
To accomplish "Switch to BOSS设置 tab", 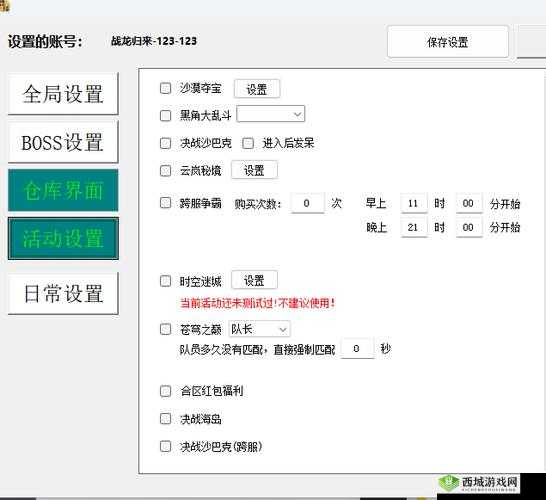I will coord(63,142).
